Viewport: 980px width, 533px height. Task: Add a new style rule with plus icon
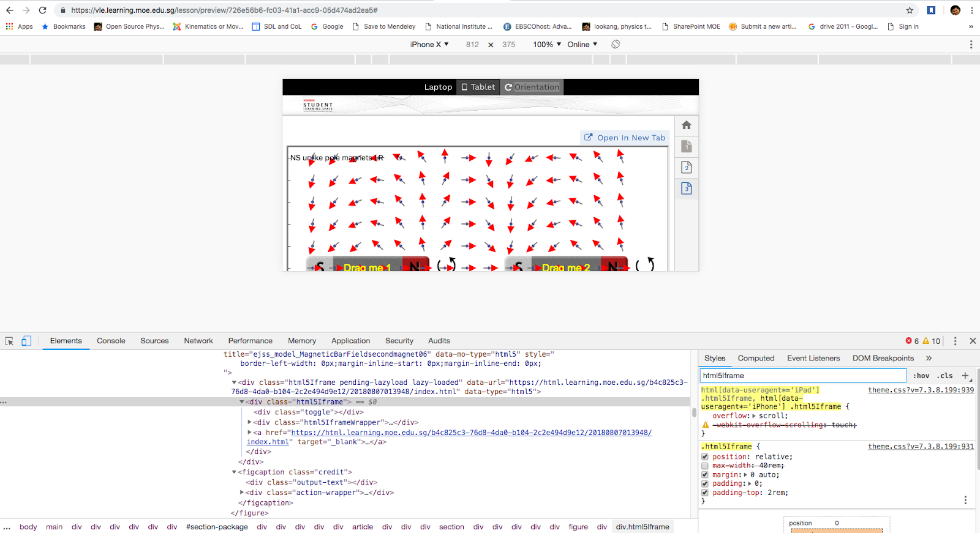pos(965,376)
